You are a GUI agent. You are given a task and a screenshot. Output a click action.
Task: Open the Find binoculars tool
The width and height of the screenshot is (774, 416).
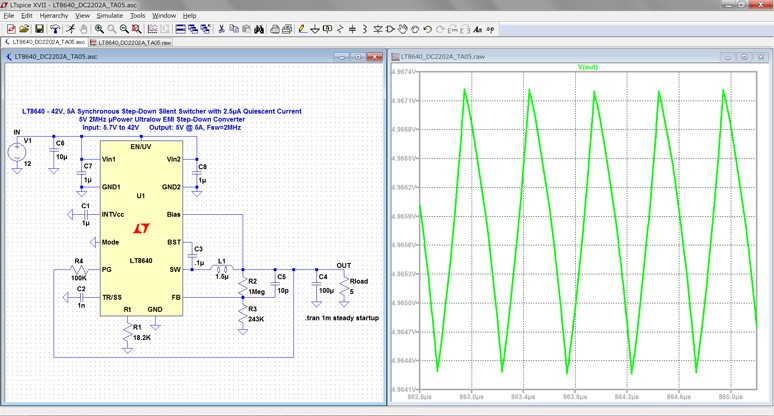coord(258,29)
